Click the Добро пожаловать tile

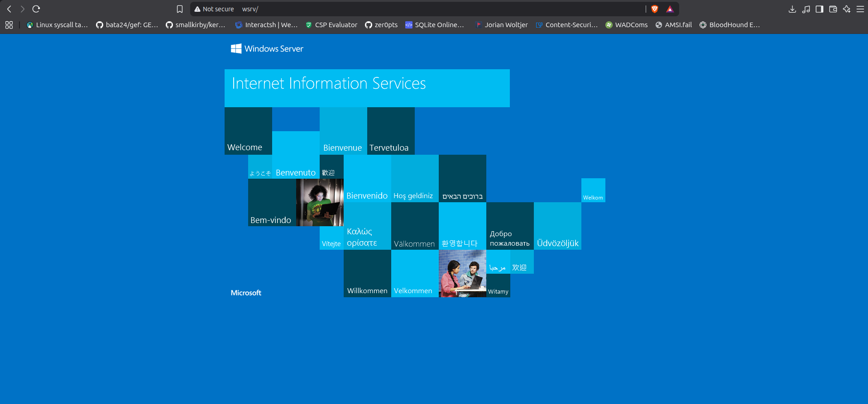(510, 226)
